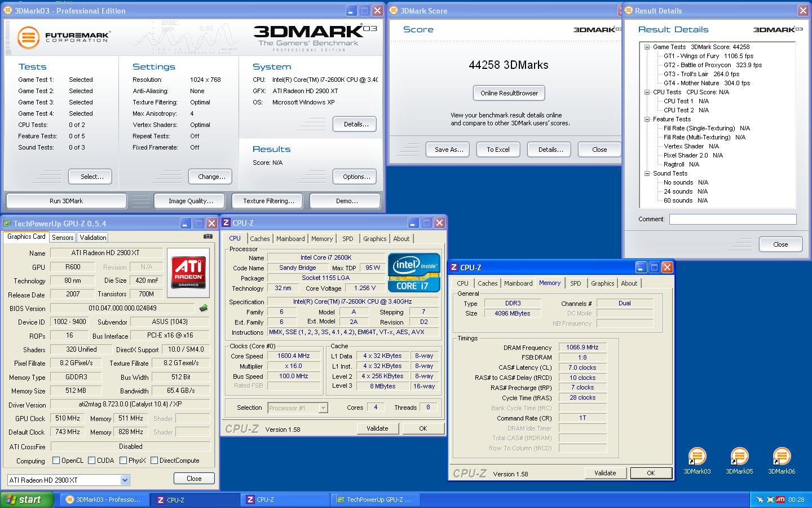Click the To Excel button
812x508 pixels.
(x=498, y=150)
